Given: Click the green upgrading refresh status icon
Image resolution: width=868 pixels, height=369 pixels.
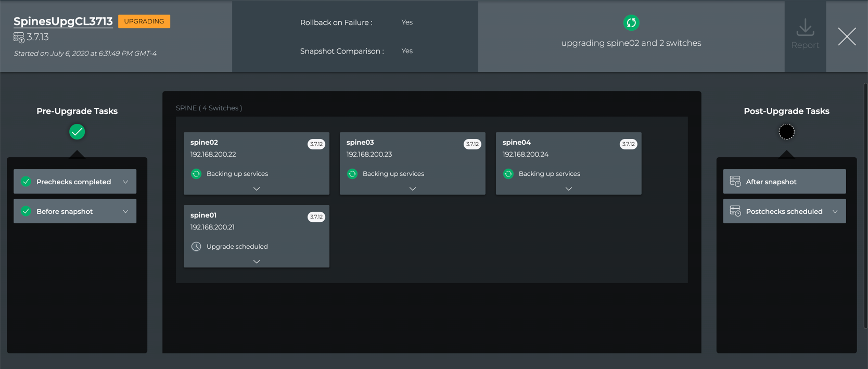Looking at the screenshot, I should (x=631, y=22).
